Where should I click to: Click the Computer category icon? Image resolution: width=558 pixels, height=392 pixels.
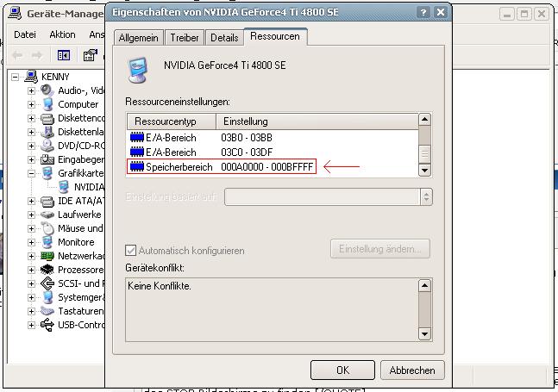(x=47, y=104)
